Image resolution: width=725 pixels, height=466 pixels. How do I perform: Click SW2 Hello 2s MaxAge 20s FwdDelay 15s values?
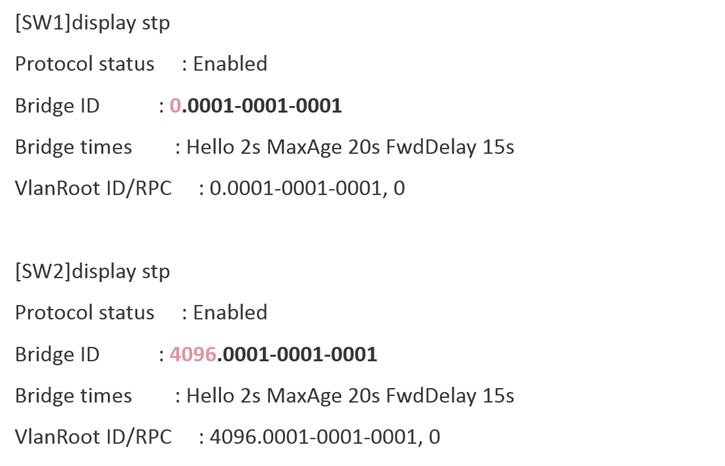350,396
